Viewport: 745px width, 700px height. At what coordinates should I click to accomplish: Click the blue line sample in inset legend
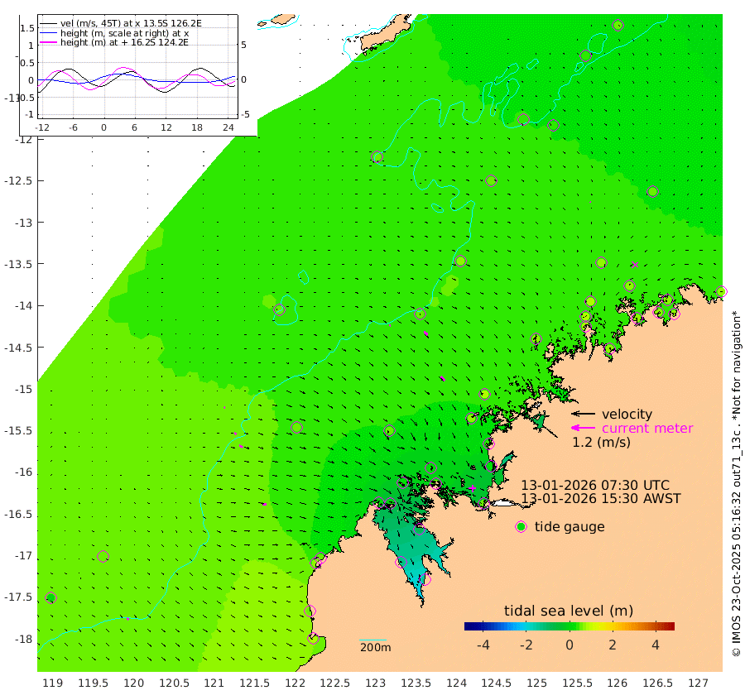tap(49, 33)
